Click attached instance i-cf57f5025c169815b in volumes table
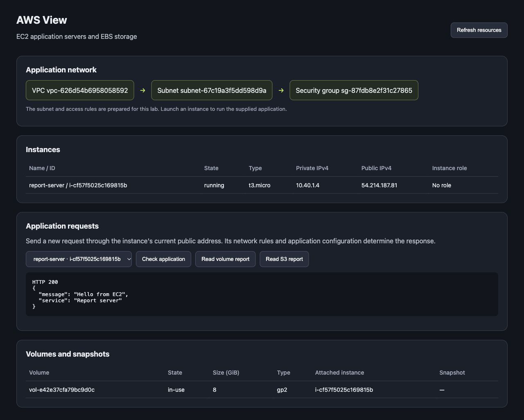The image size is (524, 420). [x=344, y=390]
